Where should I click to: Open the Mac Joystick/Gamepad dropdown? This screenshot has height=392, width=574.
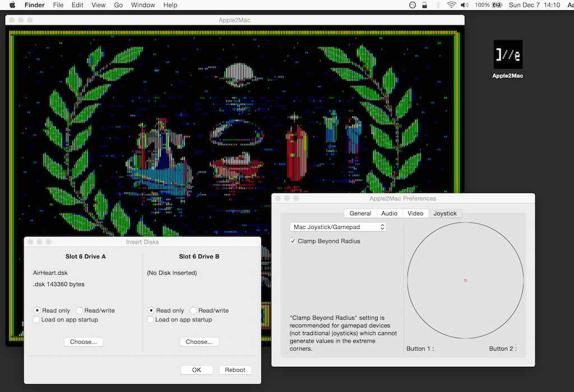(338, 227)
